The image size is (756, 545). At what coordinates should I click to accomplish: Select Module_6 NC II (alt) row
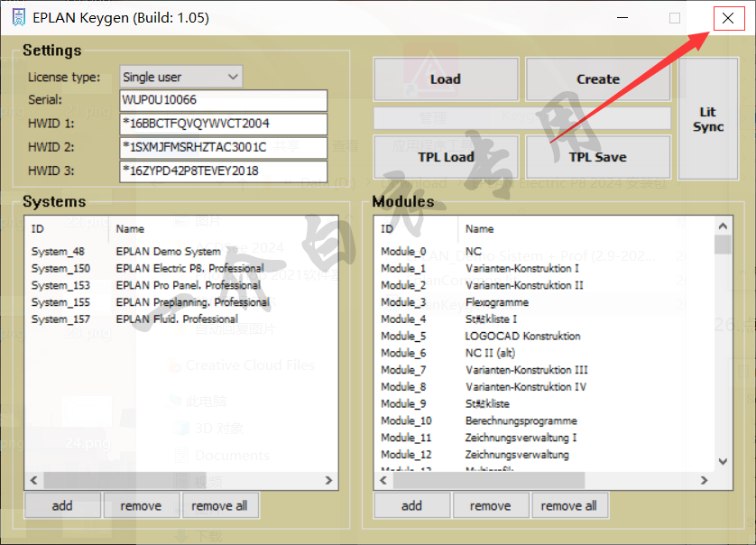click(544, 353)
